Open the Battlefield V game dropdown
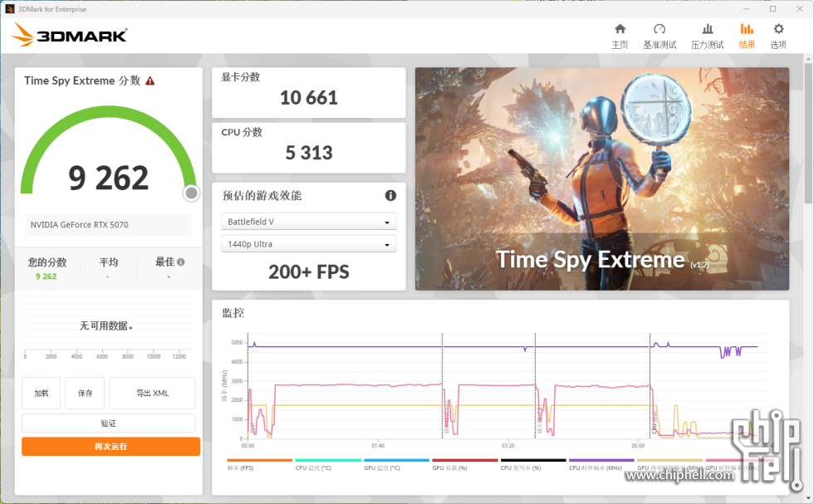This screenshot has width=814, height=504. point(308,222)
